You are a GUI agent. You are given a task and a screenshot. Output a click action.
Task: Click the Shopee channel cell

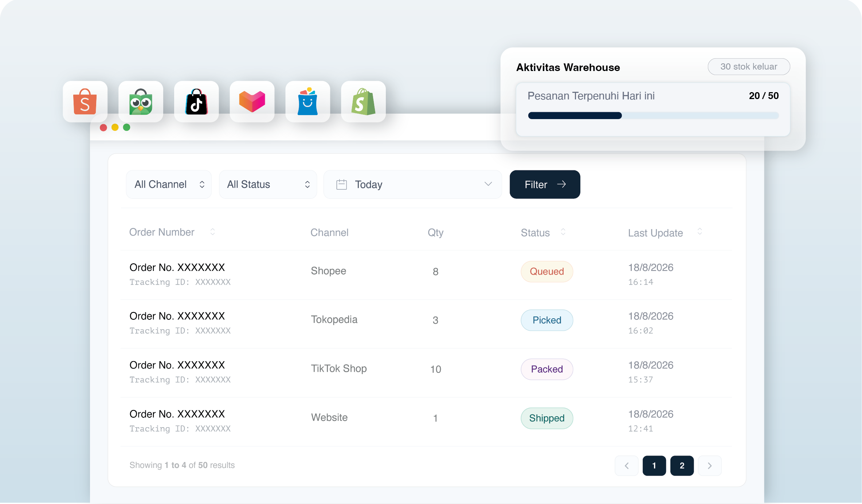329,271
